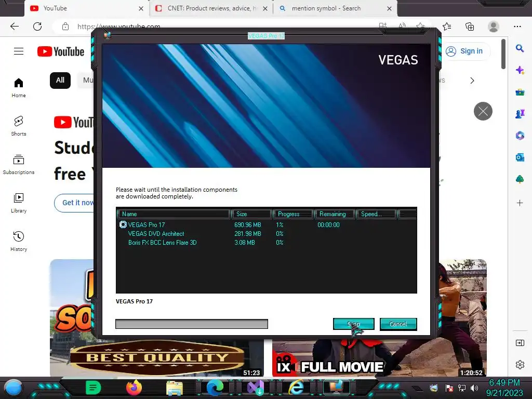Open the green notes app on taskbar

pos(94,388)
